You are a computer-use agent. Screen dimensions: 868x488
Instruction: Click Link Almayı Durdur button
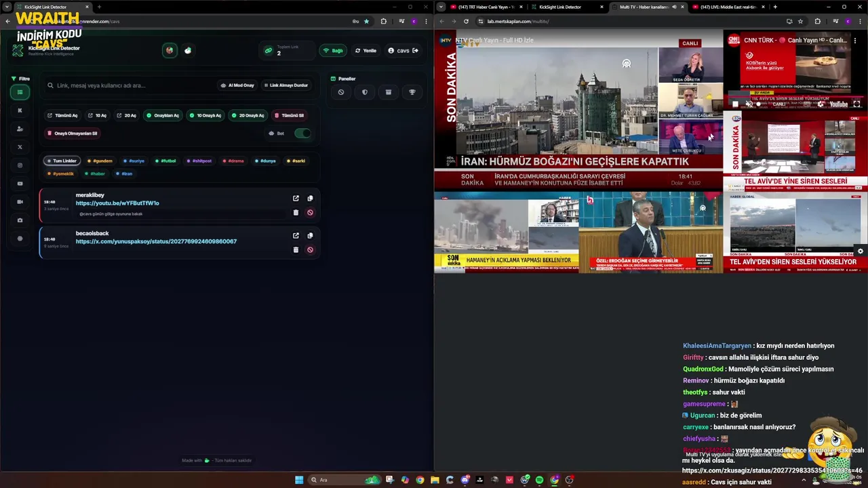[x=286, y=85]
